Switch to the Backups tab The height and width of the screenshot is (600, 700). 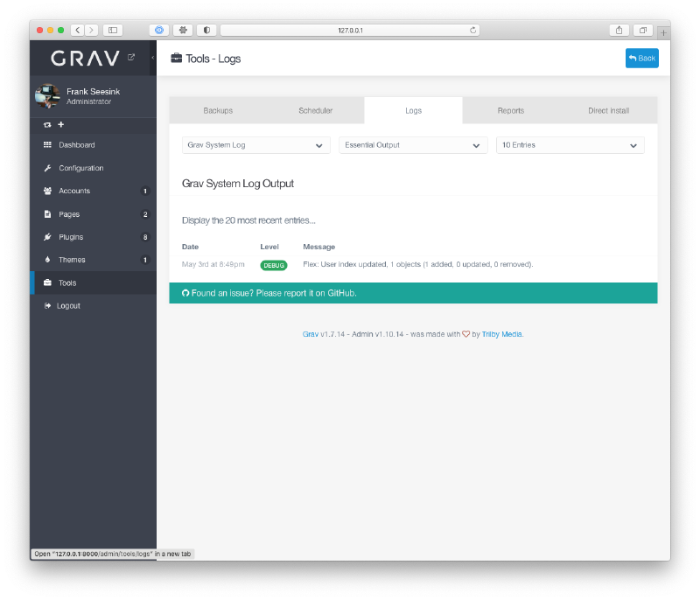tap(217, 110)
